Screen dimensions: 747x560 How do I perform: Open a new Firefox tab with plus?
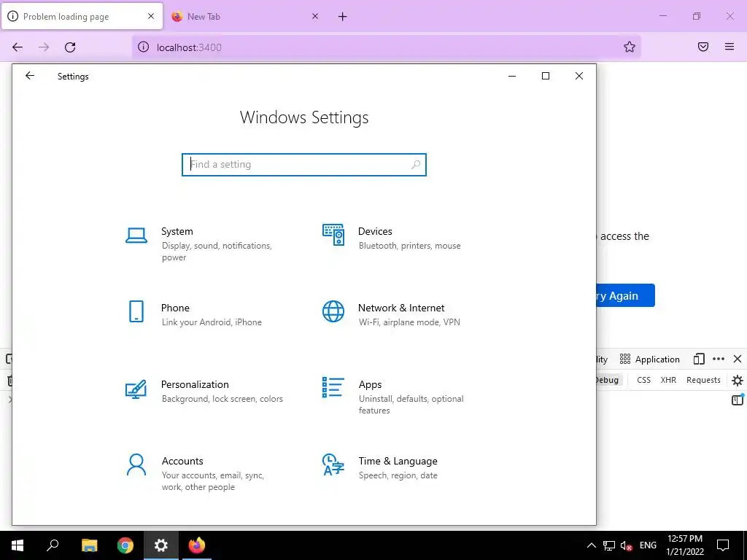pos(343,17)
